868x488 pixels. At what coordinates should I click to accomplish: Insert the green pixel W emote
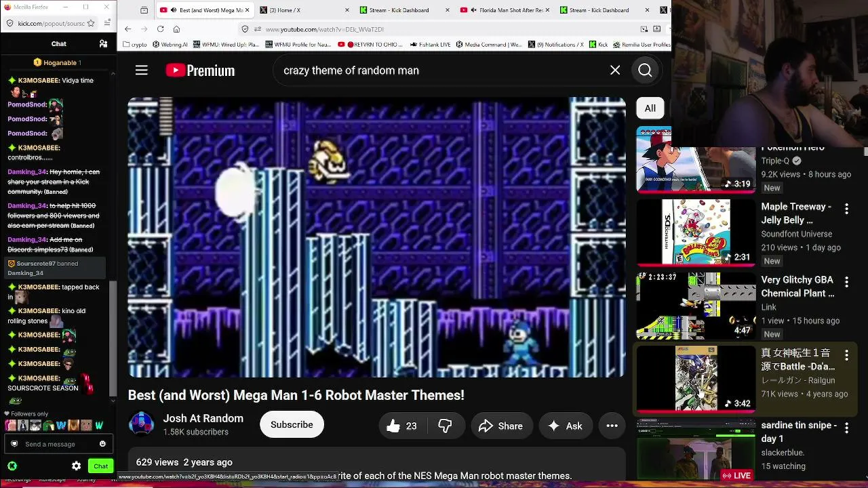pos(99,426)
